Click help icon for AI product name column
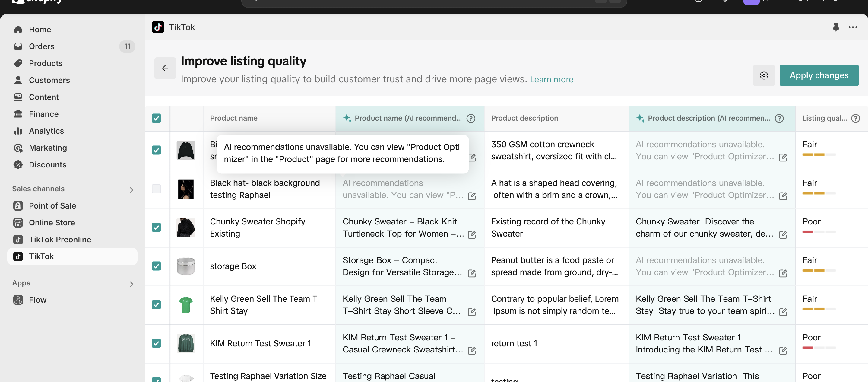This screenshot has width=868, height=382. pyautogui.click(x=471, y=118)
